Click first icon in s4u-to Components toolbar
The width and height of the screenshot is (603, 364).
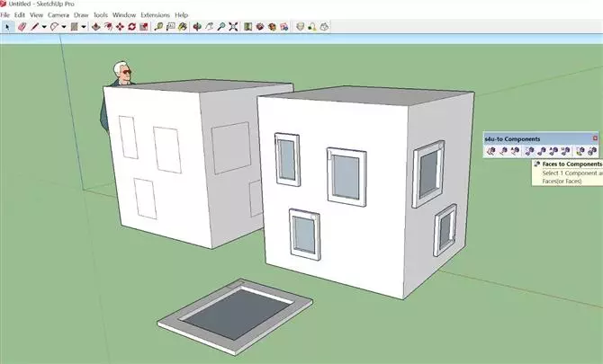(x=491, y=151)
